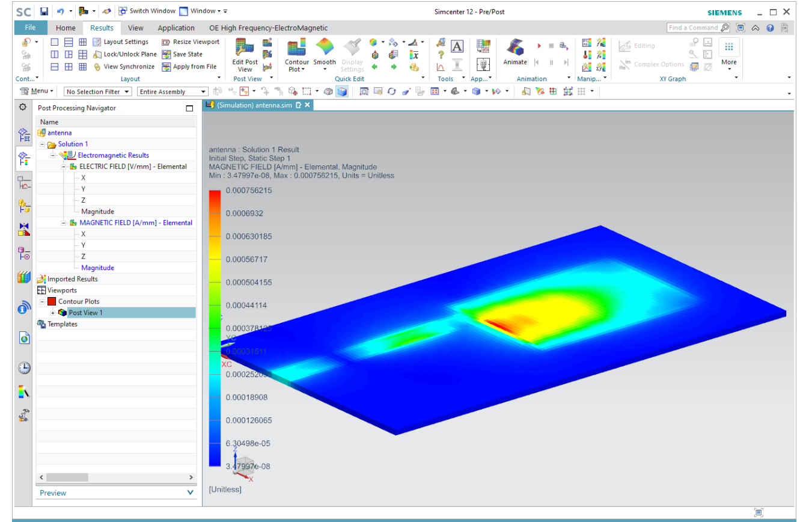Click the Save icon in title bar
Screen dimensions: 812x522
point(44,11)
